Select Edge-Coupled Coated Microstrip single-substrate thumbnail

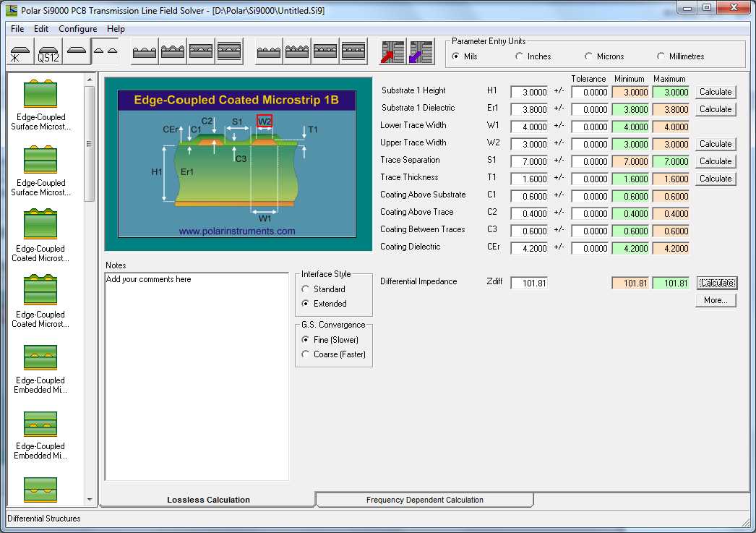tap(40, 223)
